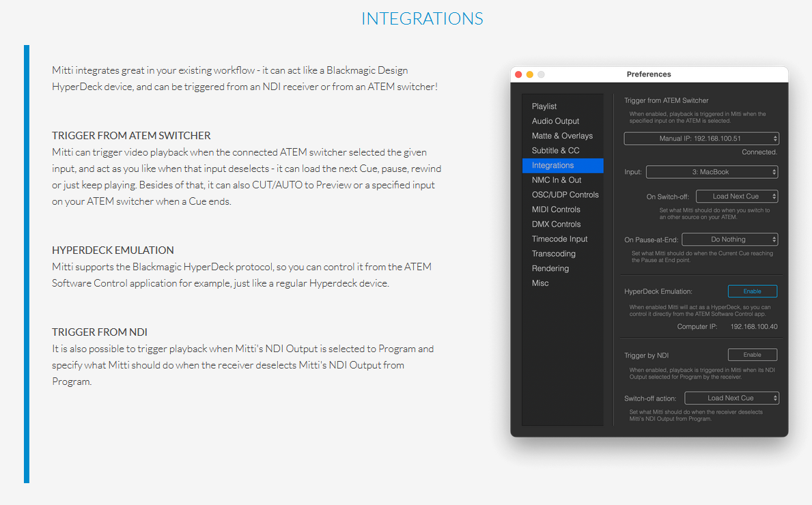Enable HyperDeck Emulation
The width and height of the screenshot is (812, 505).
(x=753, y=291)
